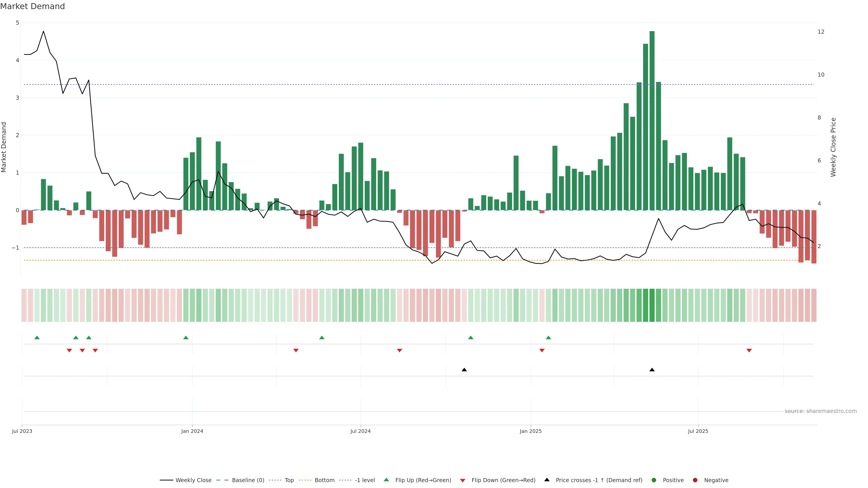Click the last red flip-down marker after Jul 2025

(749, 351)
